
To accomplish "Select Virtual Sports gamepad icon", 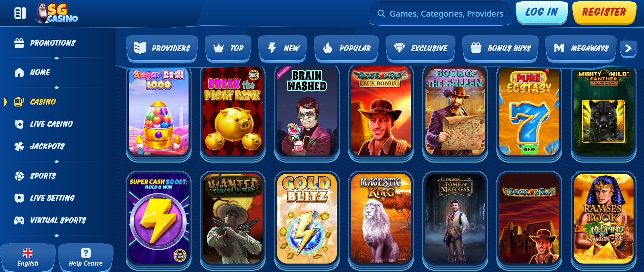I will (19, 220).
